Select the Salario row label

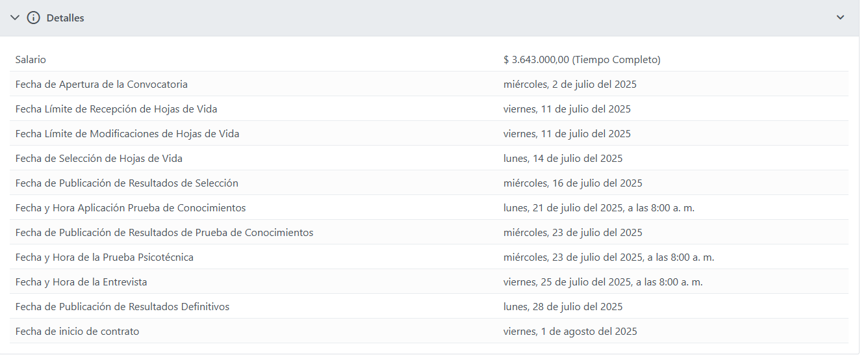(31, 60)
